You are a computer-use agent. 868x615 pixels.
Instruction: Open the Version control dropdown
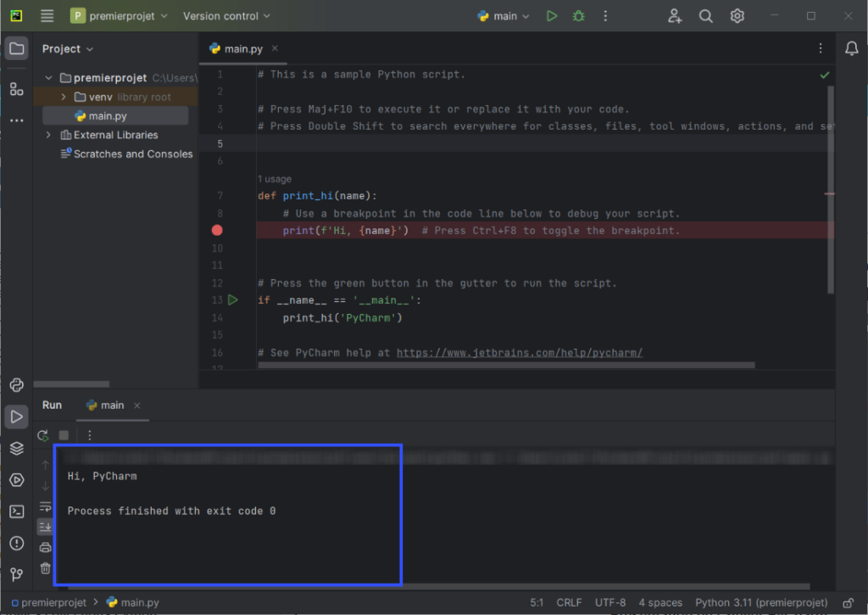click(x=226, y=16)
